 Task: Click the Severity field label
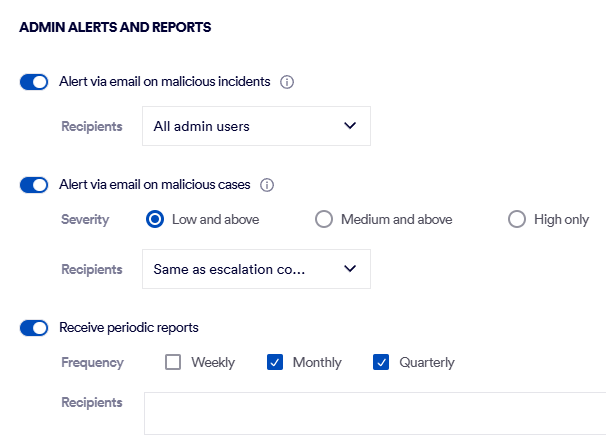point(85,220)
